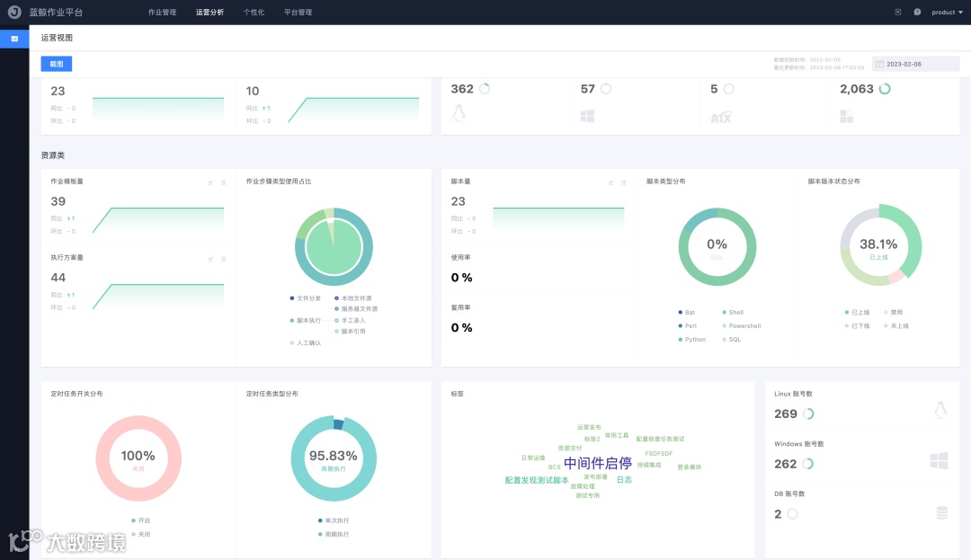Open the operations view sidebar icon

pos(14,39)
